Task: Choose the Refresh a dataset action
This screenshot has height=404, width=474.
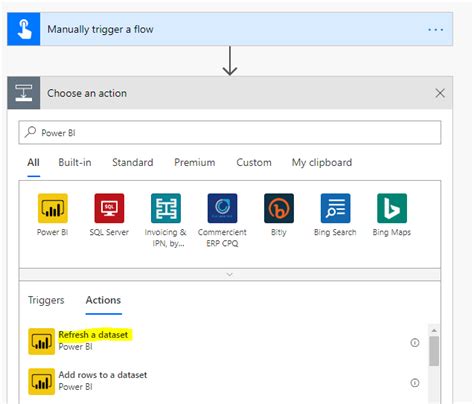Action: click(x=93, y=335)
